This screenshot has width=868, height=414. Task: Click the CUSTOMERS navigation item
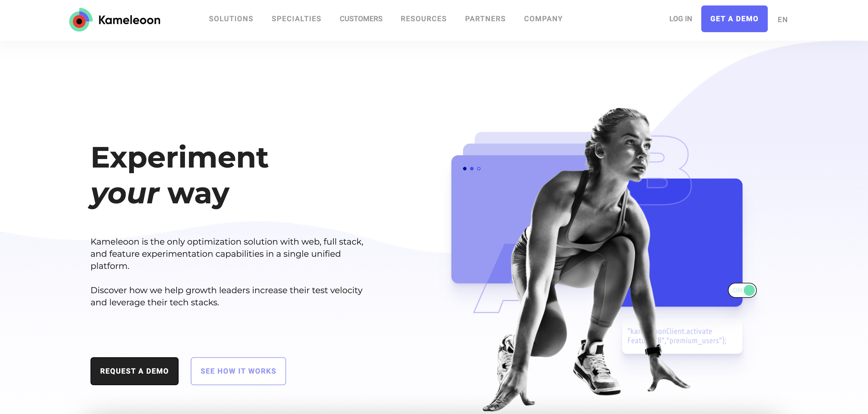point(361,18)
